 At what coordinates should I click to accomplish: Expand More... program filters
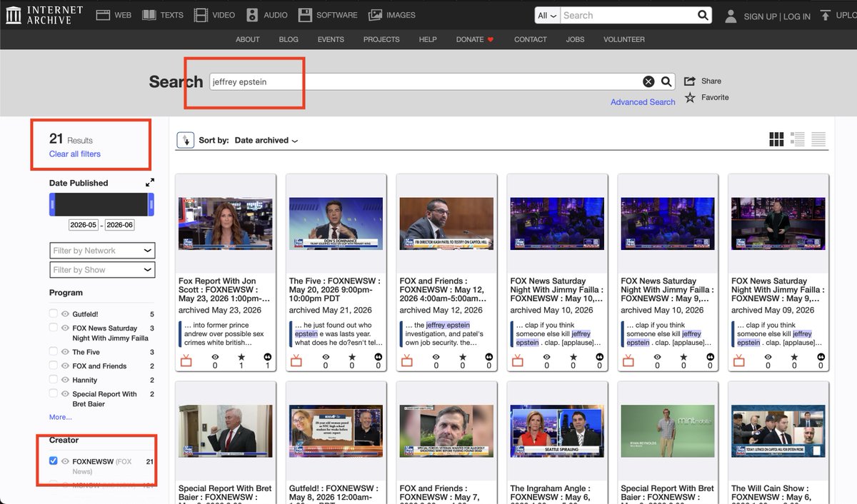[x=61, y=417]
